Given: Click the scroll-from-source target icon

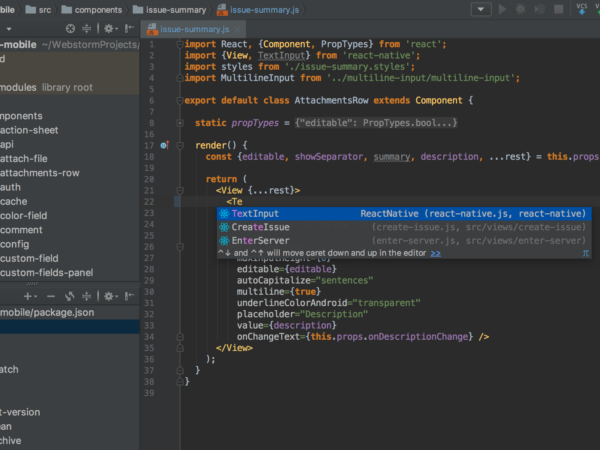Looking at the screenshot, I should click(70, 28).
